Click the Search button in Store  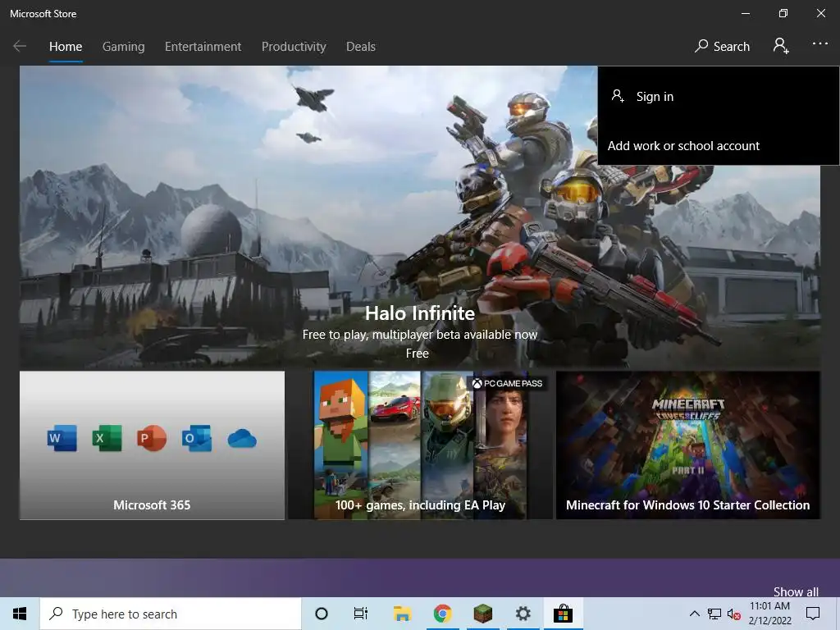tap(722, 46)
